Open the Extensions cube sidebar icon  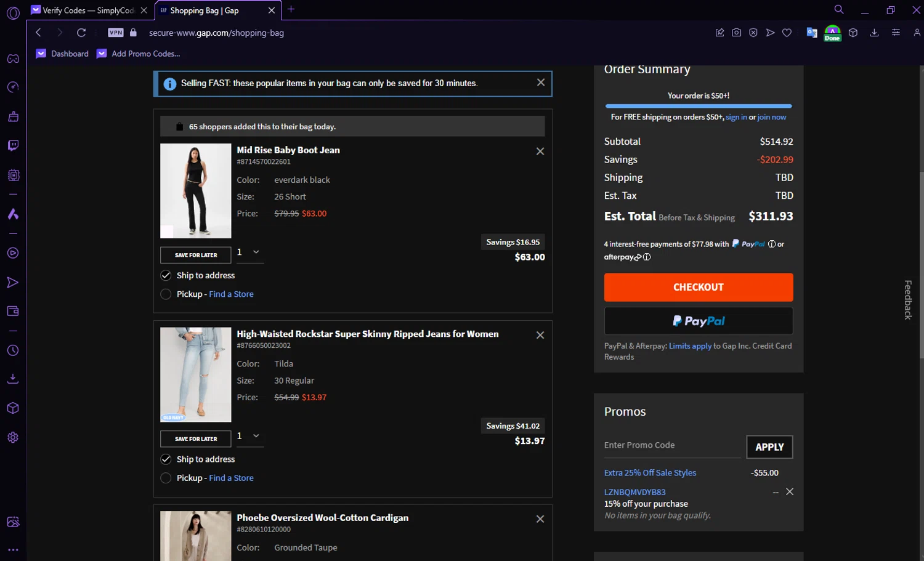pos(13,408)
